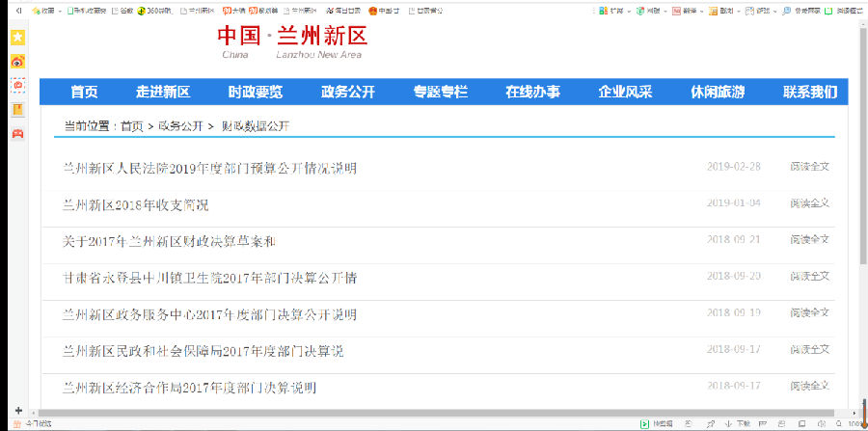
Task: Open the Weibo icon in the sidebar
Action: tap(17, 61)
